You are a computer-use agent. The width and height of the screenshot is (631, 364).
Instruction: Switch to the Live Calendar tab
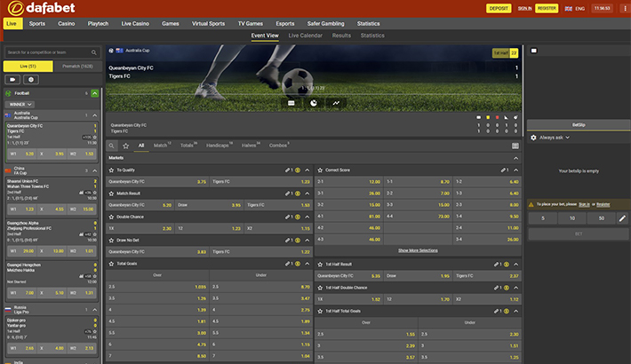306,36
